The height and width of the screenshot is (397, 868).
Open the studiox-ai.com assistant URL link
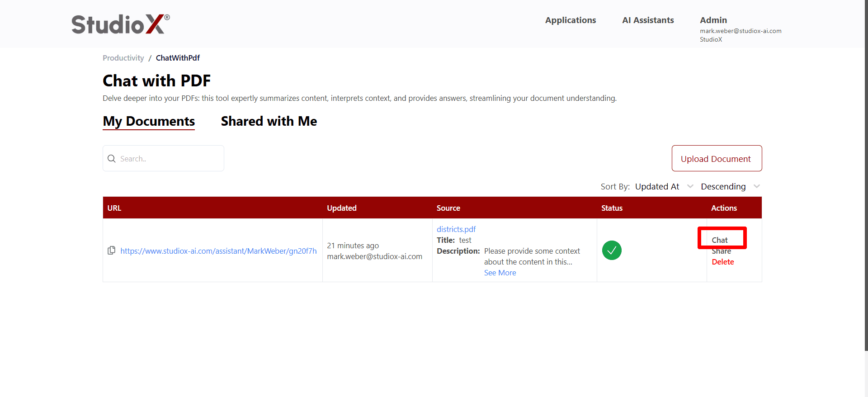pyautogui.click(x=218, y=251)
